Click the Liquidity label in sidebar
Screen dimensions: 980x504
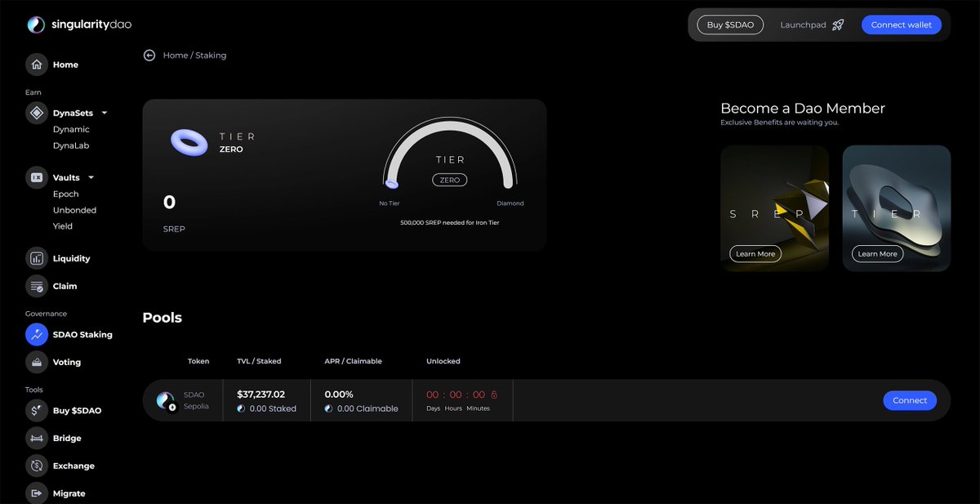click(72, 258)
